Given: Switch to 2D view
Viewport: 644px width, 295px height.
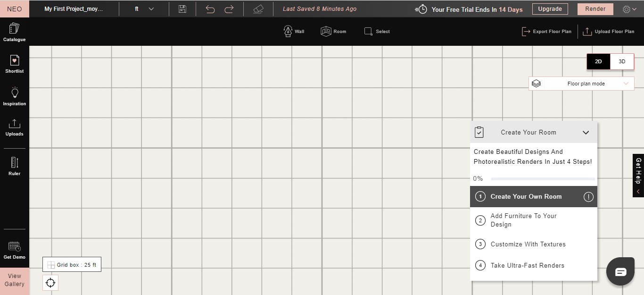Looking at the screenshot, I should (x=598, y=61).
